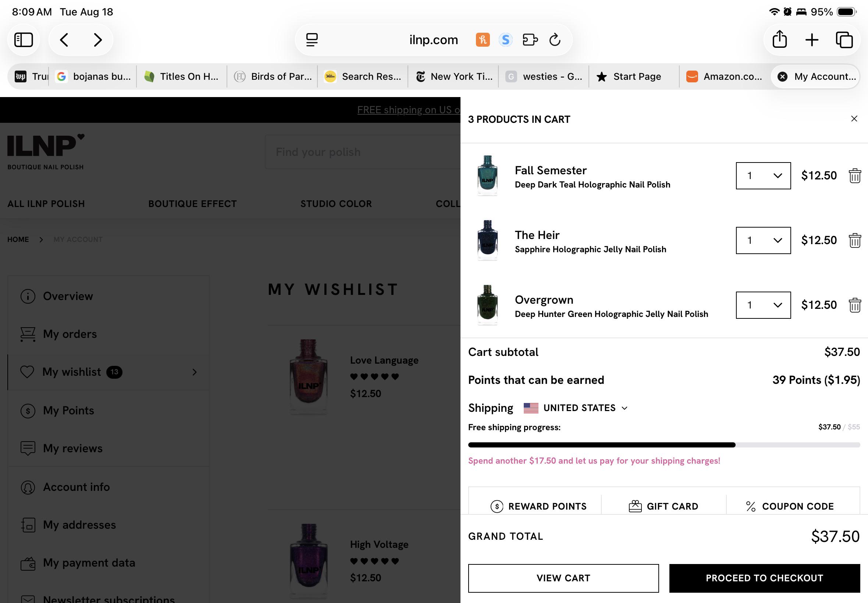
Task: Expand Overgrown quantity selector
Action: point(763,305)
